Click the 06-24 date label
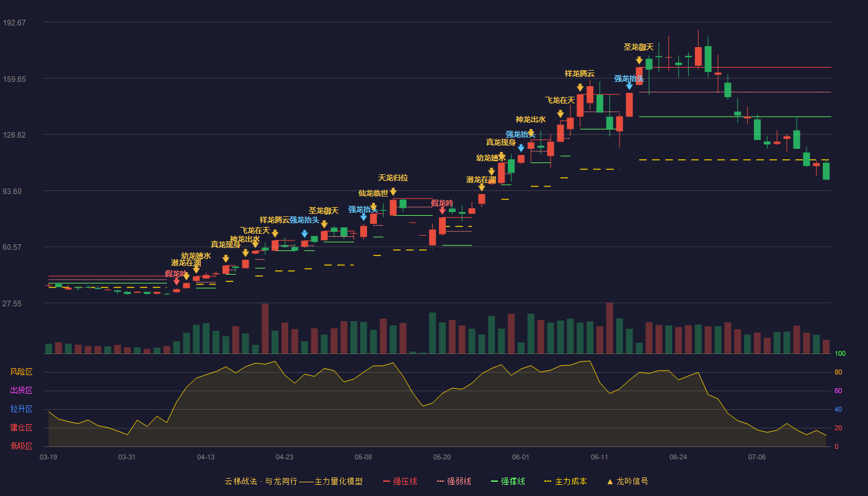Viewport: 868px width, 496px height. tap(678, 457)
